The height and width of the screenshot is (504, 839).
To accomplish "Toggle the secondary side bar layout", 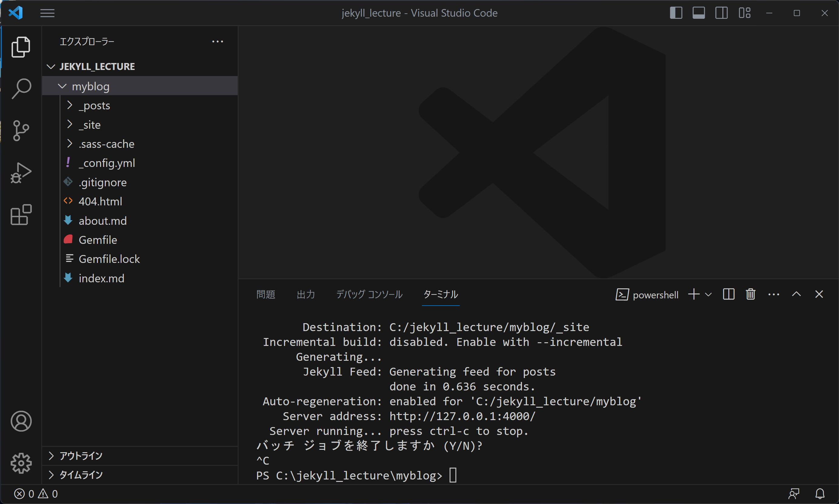I will point(721,13).
